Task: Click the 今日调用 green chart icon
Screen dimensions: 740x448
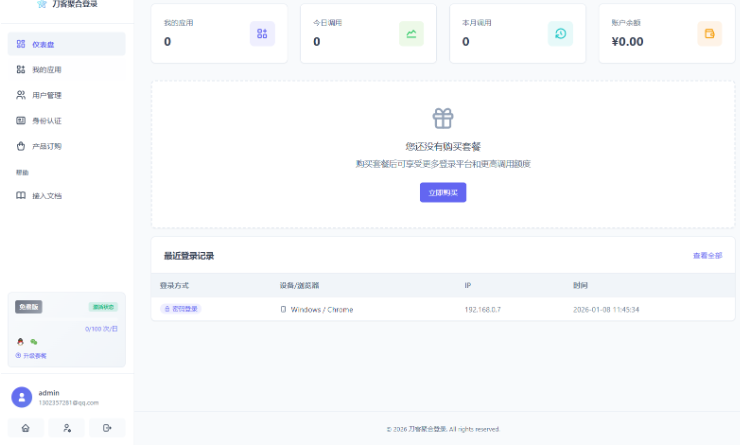Action: point(411,34)
